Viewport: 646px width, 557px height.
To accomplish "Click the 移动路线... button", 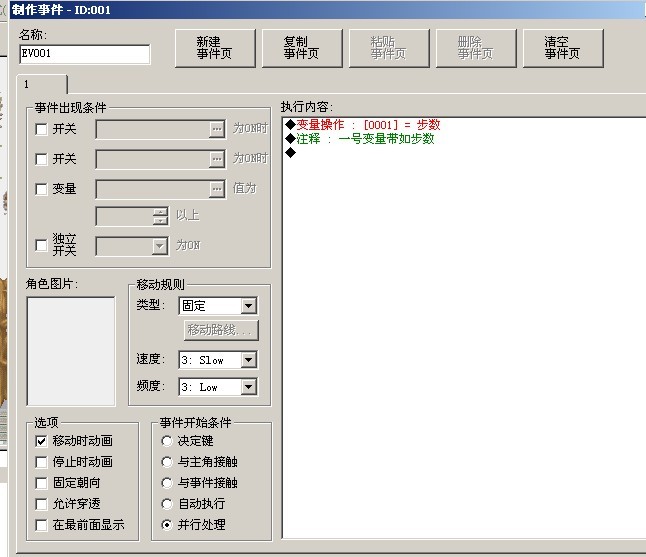I will coord(221,330).
